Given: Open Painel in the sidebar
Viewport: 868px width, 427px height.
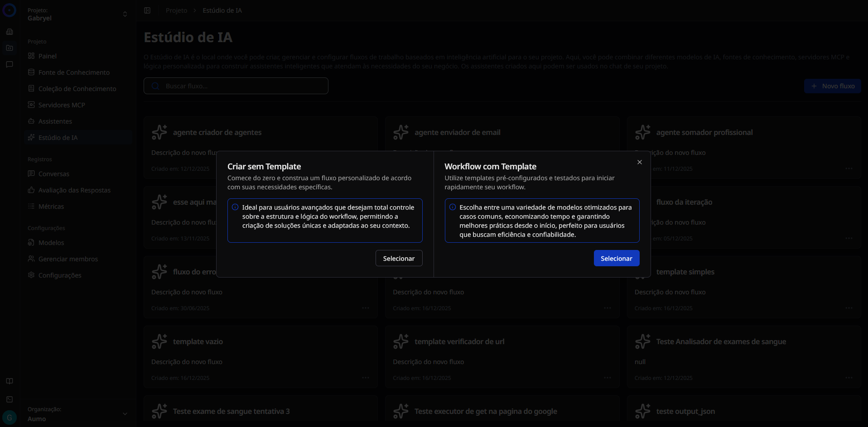Looking at the screenshot, I should [47, 56].
